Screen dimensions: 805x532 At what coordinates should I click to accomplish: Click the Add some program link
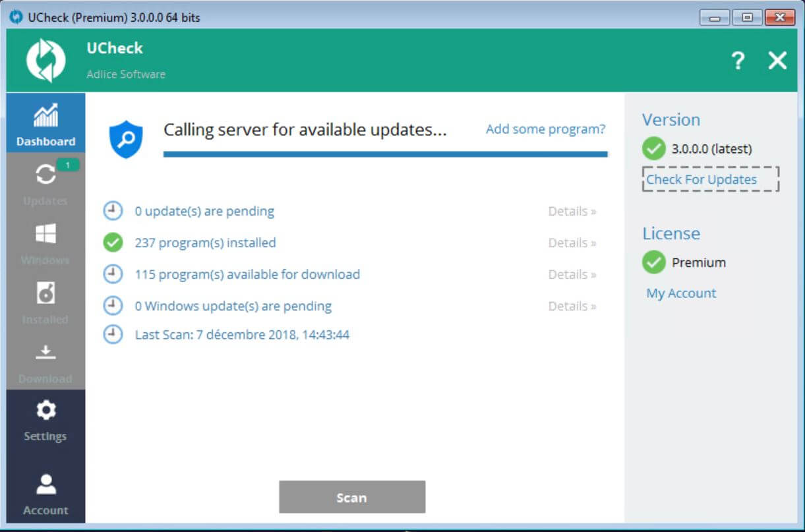pos(545,129)
